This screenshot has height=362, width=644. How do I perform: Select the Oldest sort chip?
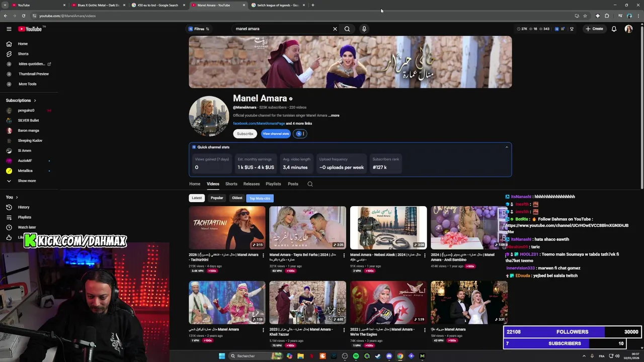pos(237,198)
